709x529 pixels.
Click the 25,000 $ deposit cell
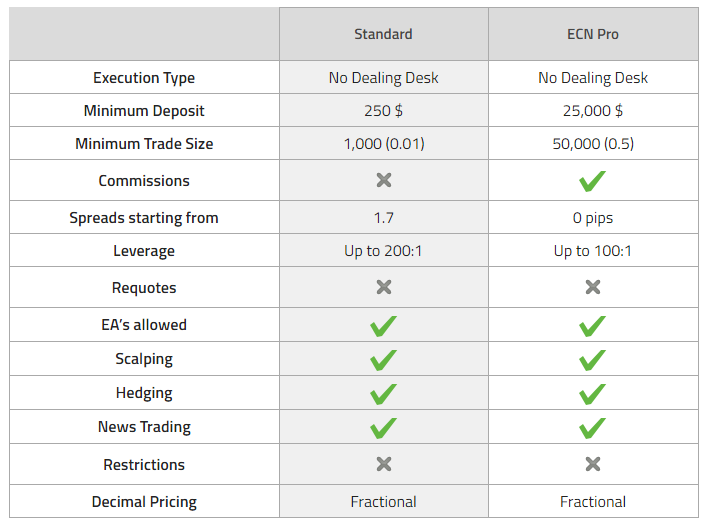(593, 111)
